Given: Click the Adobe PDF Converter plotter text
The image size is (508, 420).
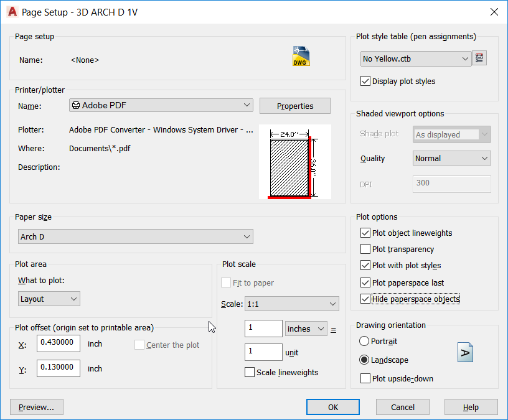Looking at the screenshot, I should tap(161, 129).
